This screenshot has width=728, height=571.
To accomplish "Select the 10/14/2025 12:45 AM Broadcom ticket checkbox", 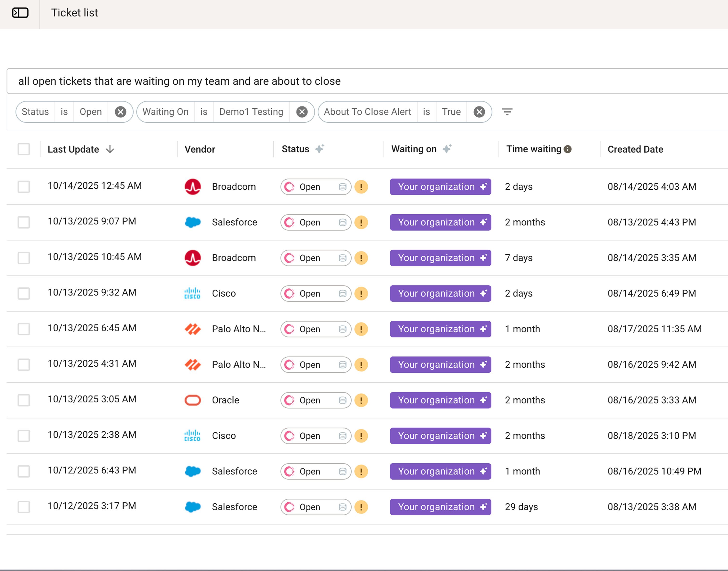I will [x=24, y=186].
